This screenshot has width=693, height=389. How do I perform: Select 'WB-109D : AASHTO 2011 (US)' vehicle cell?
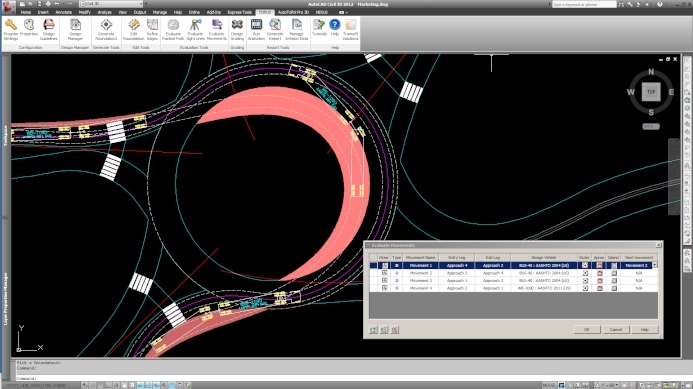pyautogui.click(x=544, y=288)
